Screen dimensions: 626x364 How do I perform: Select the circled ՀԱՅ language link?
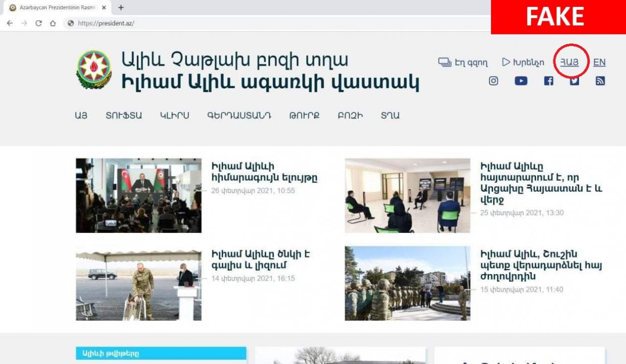point(569,62)
